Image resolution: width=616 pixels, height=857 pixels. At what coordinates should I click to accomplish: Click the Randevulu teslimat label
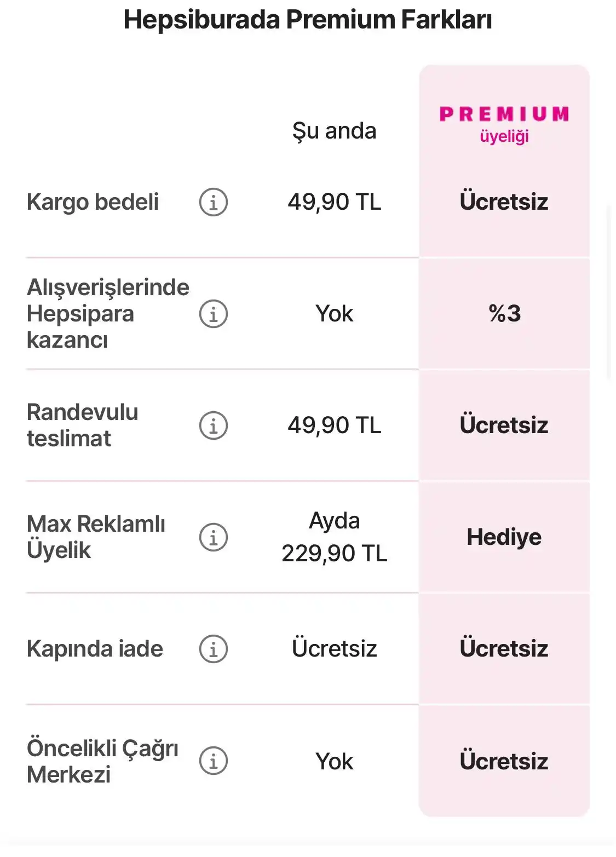tap(83, 425)
